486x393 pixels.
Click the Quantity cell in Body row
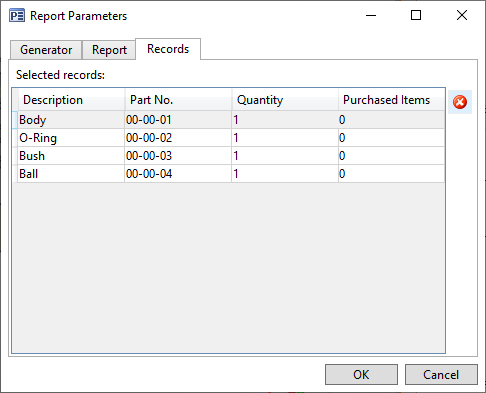[285, 120]
